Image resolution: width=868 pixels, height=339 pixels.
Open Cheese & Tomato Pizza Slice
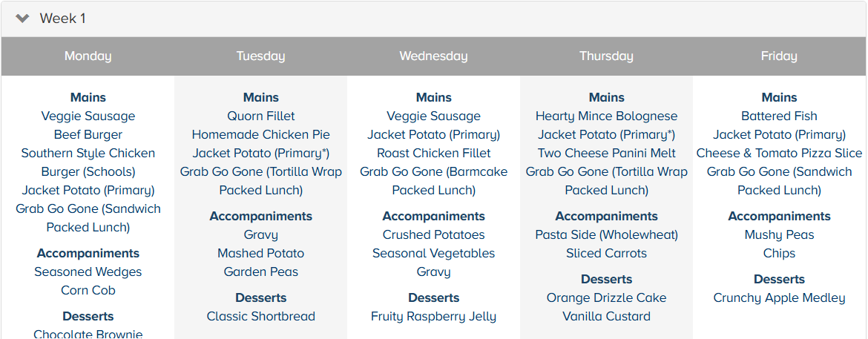pyautogui.click(x=779, y=154)
